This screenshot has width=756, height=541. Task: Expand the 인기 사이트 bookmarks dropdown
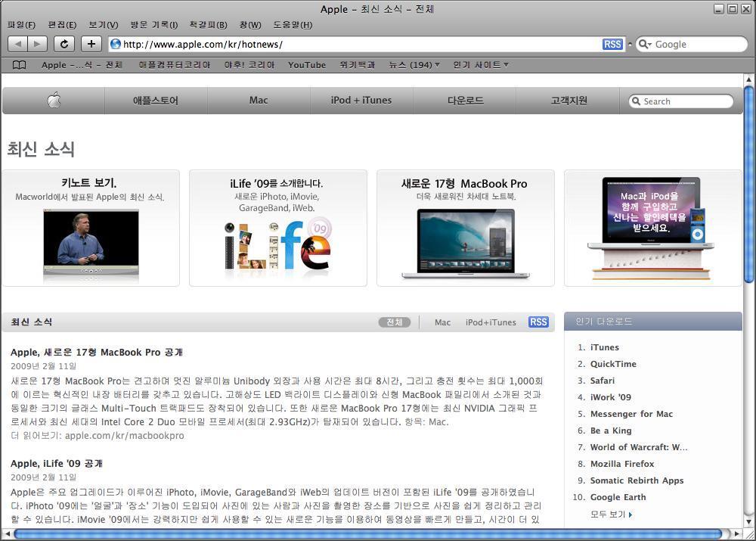click(x=481, y=64)
